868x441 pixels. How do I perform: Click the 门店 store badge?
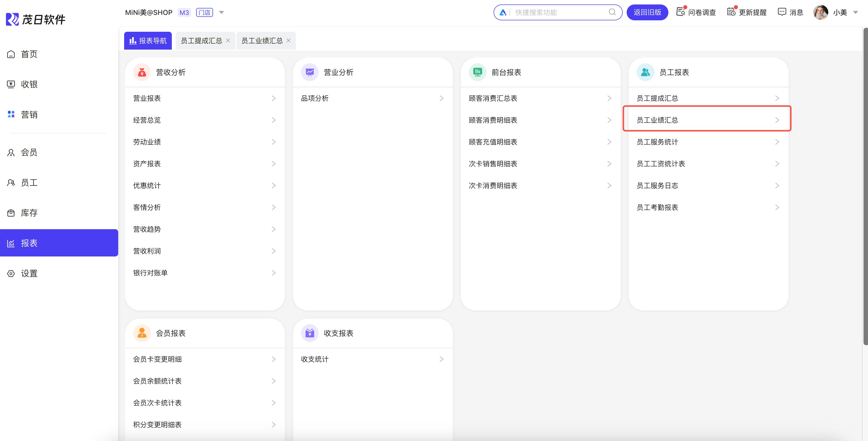[x=204, y=12]
